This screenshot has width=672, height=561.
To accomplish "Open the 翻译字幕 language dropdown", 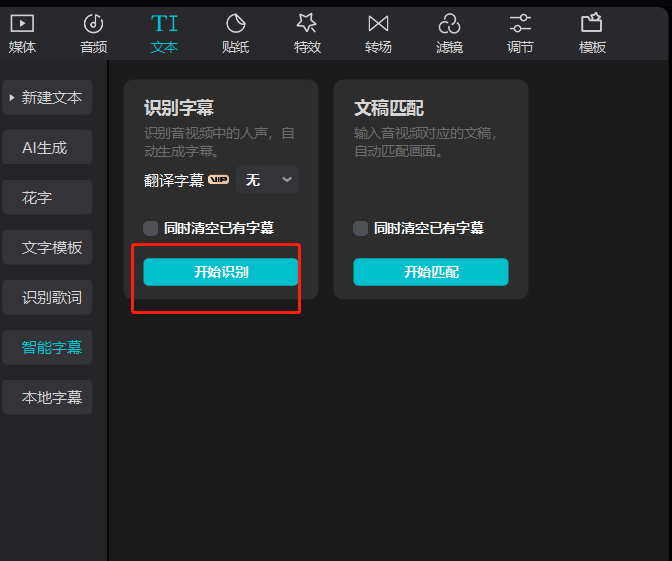I will [x=270, y=180].
